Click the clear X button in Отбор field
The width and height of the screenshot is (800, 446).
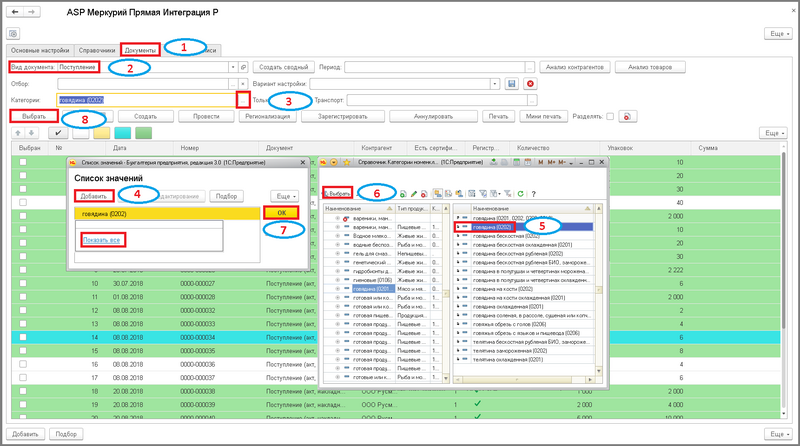coord(243,84)
